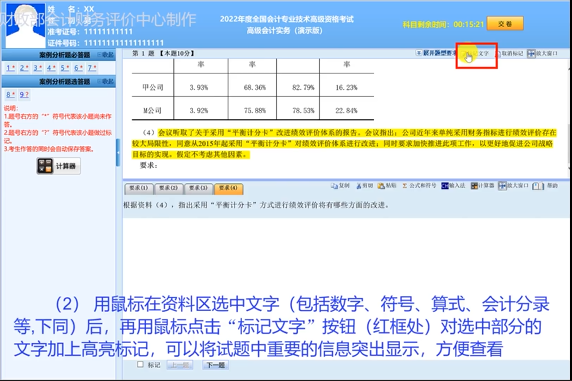
Task: Open the 计算器 button in left sidebar
Action: click(58, 166)
